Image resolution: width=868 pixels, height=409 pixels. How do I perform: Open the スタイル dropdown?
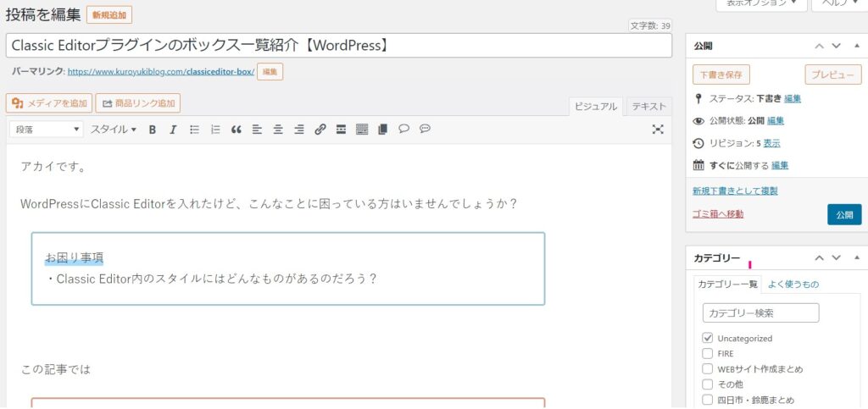(114, 130)
